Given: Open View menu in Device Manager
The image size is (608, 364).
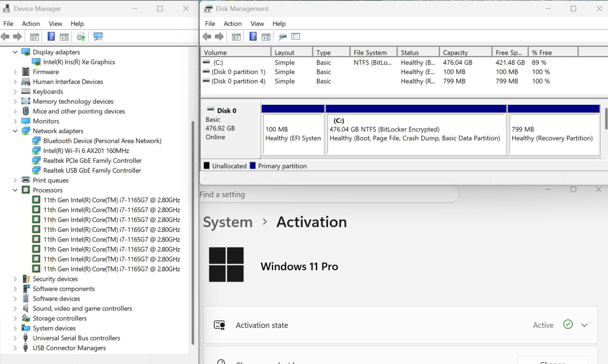Looking at the screenshot, I should [x=55, y=24].
